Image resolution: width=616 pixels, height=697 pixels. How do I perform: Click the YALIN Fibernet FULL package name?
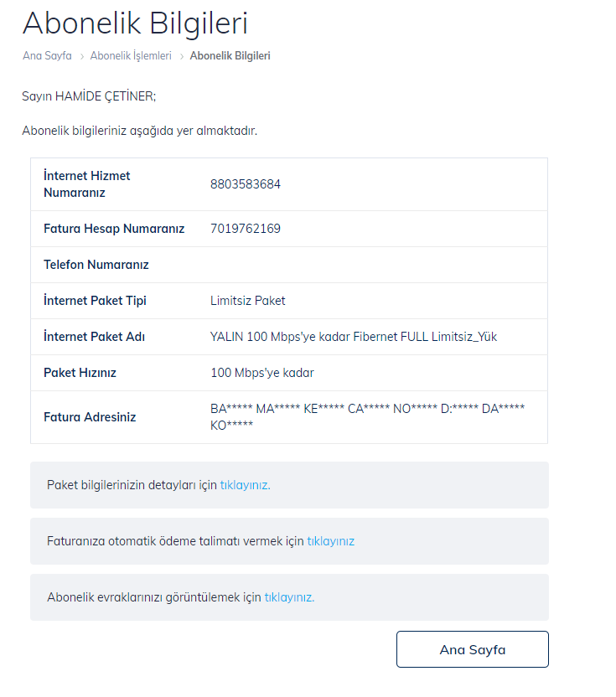354,337
